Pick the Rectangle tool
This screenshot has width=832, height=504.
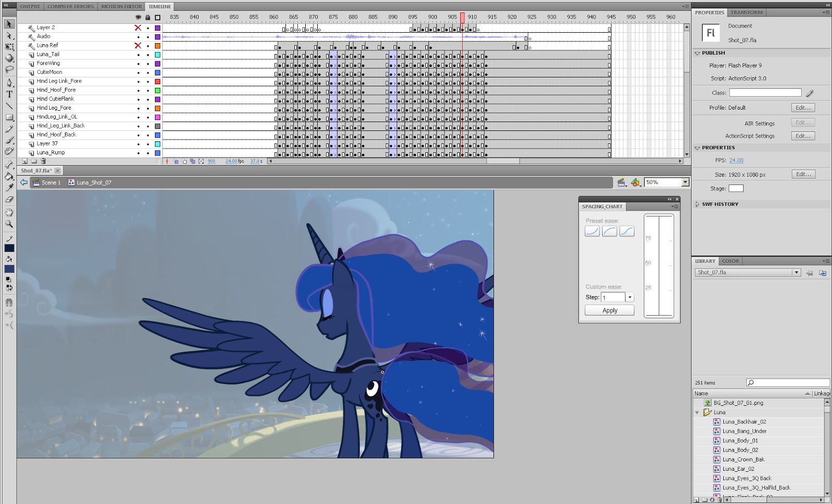coord(9,117)
